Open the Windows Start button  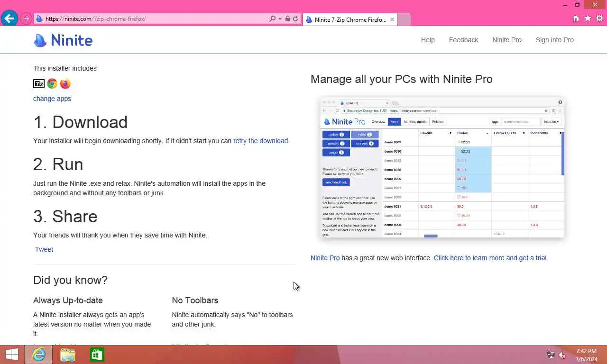tap(12, 355)
